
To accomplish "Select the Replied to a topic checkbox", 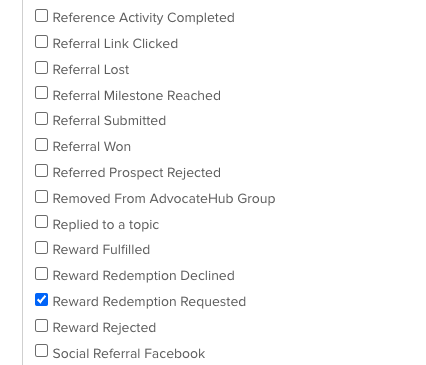I will (x=41, y=222).
